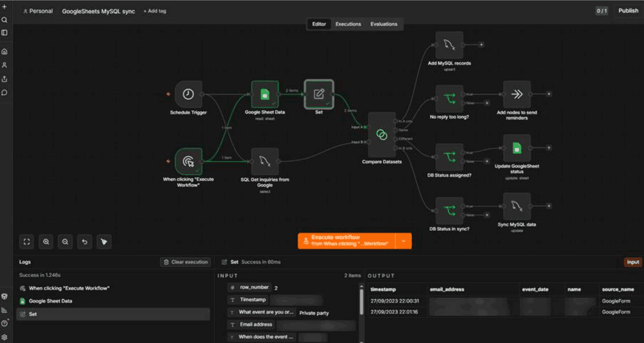Select the No reply too long? node

(x=449, y=98)
